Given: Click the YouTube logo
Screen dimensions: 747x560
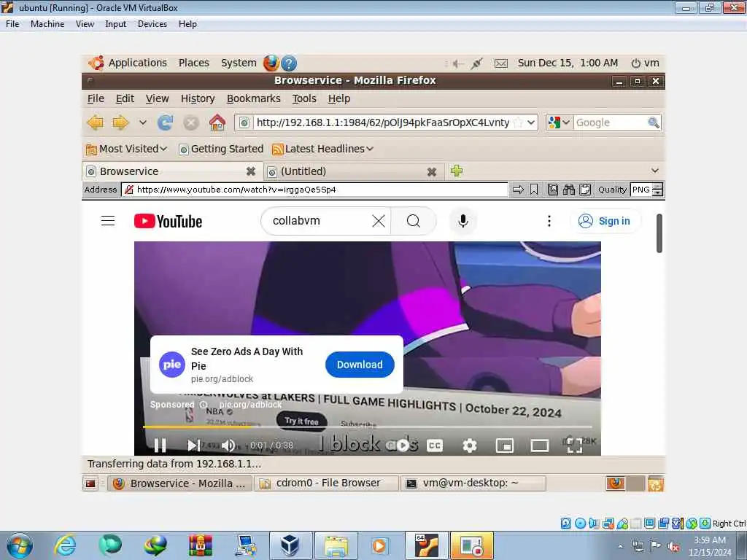Looking at the screenshot, I should click(x=169, y=222).
